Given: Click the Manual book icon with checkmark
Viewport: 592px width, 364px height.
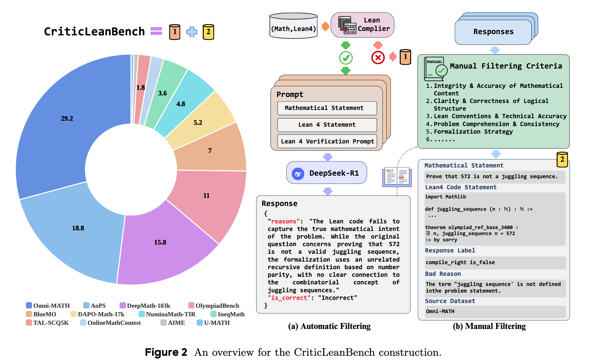Looking at the screenshot, I should point(435,69).
